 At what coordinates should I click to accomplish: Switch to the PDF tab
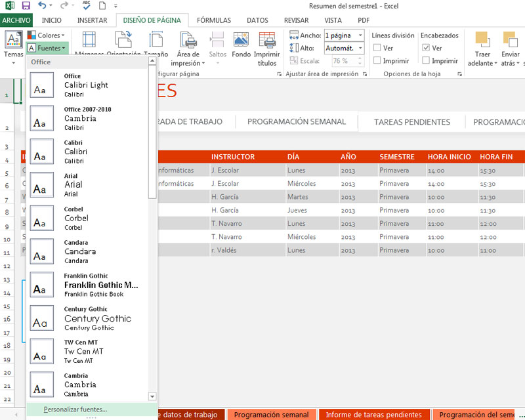(364, 20)
